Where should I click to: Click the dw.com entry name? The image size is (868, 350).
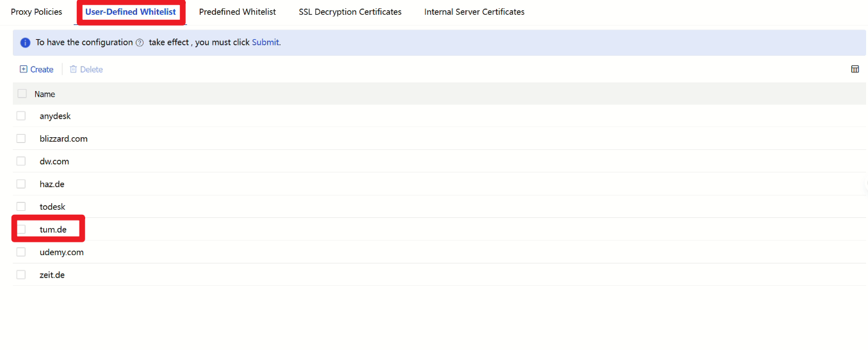[x=54, y=162]
